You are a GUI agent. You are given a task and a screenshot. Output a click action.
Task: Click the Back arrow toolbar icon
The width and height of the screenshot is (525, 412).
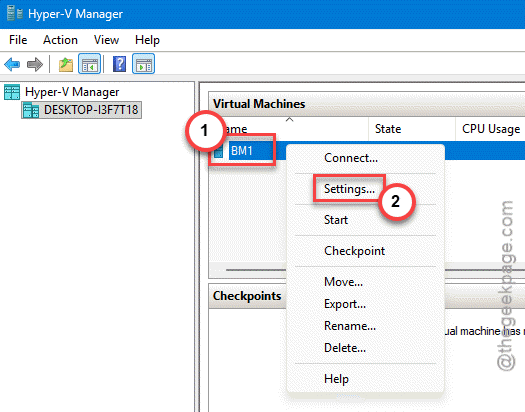pyautogui.click(x=12, y=64)
